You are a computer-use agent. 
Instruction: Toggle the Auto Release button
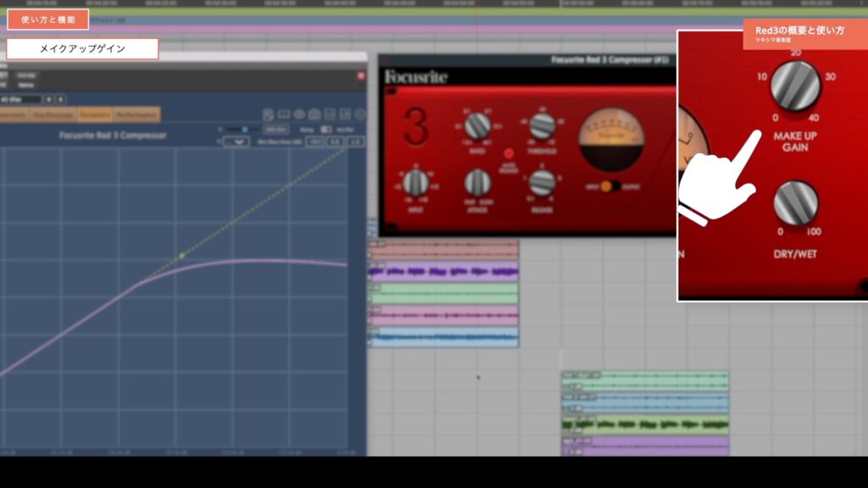click(x=509, y=153)
